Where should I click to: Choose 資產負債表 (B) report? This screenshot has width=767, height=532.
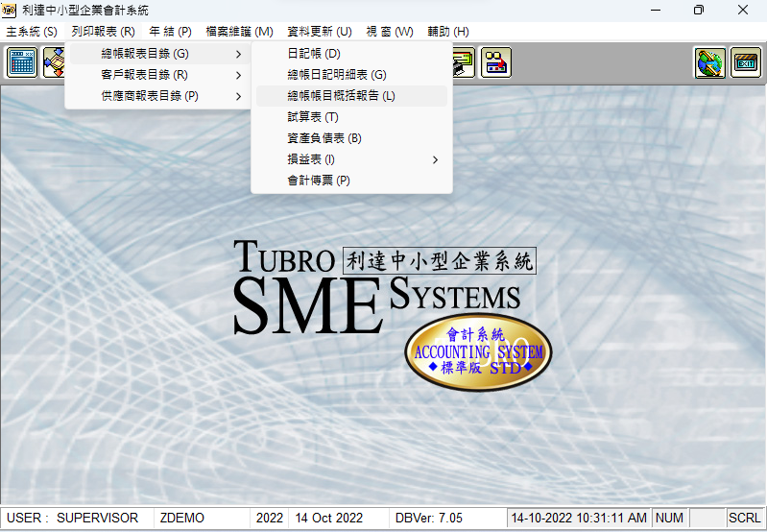click(351, 138)
